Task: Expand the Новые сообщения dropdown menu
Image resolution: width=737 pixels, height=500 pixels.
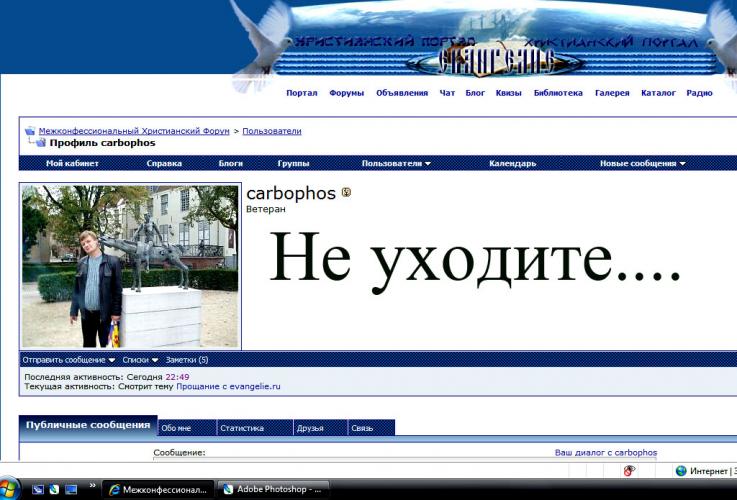Action: [642, 164]
